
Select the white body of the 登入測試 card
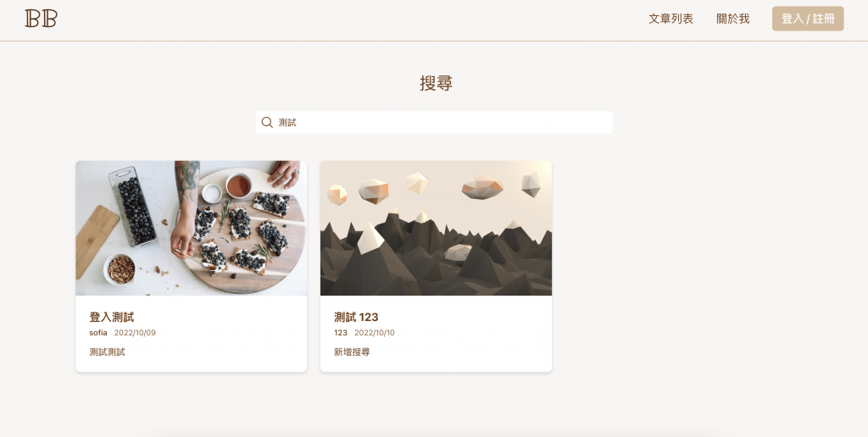191,334
